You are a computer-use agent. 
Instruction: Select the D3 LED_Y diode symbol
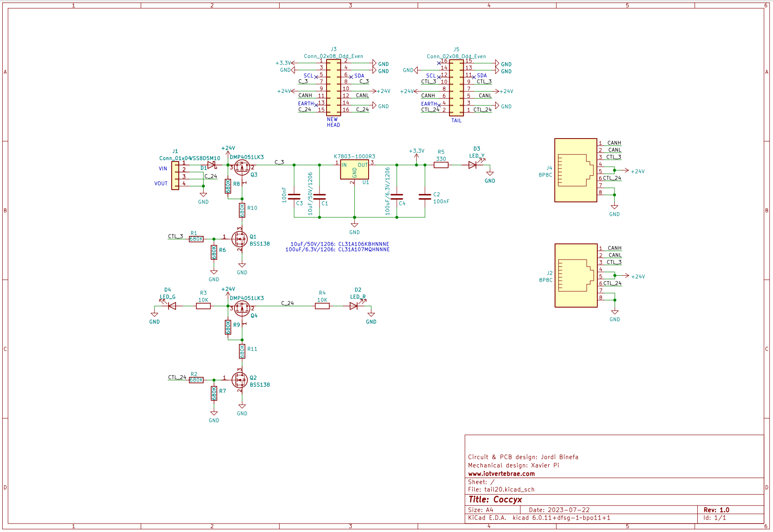tap(473, 165)
